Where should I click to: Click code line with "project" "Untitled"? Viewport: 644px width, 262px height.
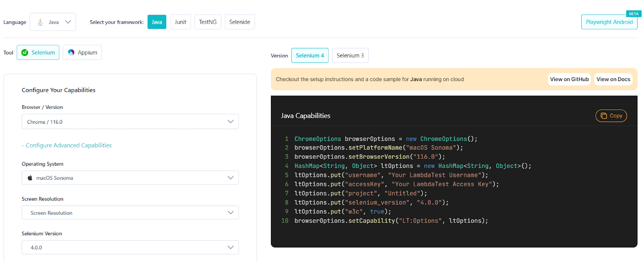[361, 193]
